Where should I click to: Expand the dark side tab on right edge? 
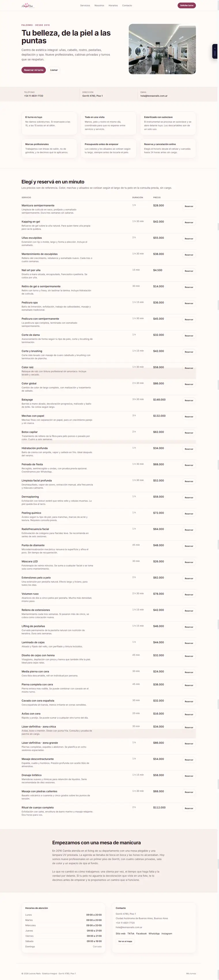coord(215,51)
